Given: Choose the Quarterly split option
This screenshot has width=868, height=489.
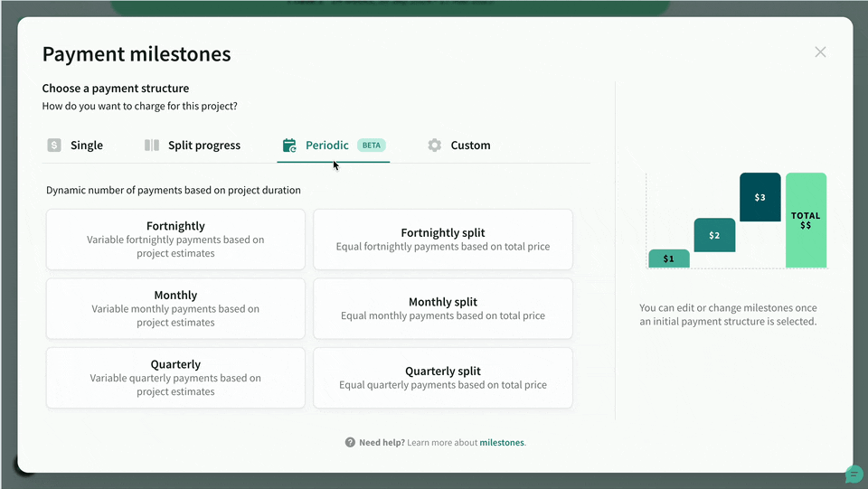Looking at the screenshot, I should pos(443,378).
